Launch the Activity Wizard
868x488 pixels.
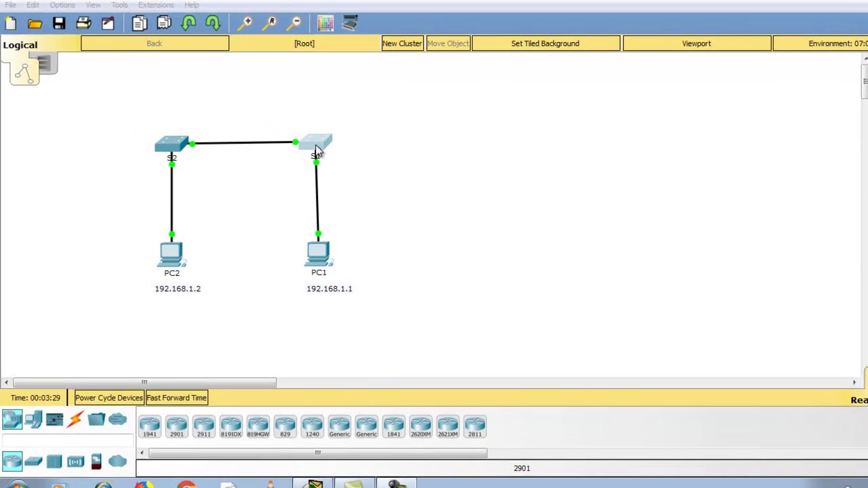[x=108, y=24]
